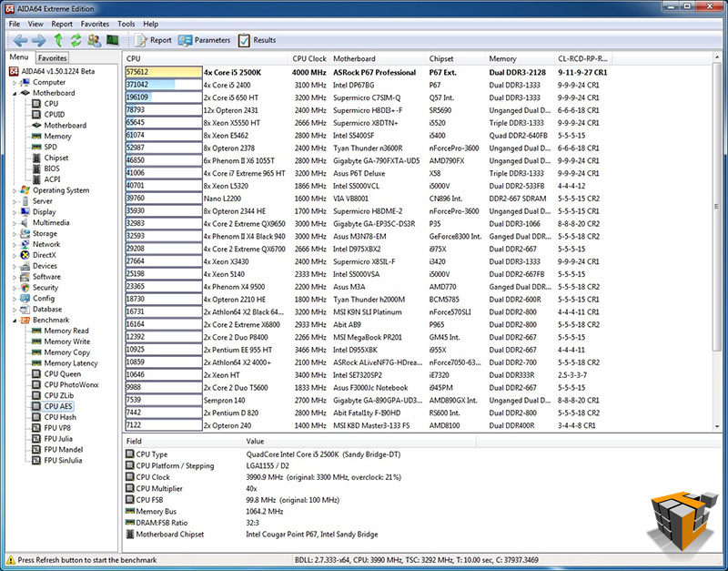Expand the Storage tree node
728x571 pixels.
point(15,234)
